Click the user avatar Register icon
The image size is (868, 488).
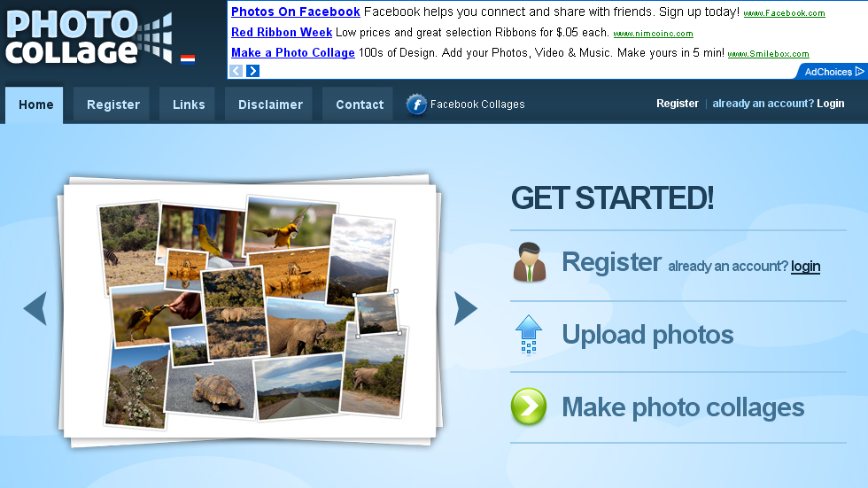(530, 262)
